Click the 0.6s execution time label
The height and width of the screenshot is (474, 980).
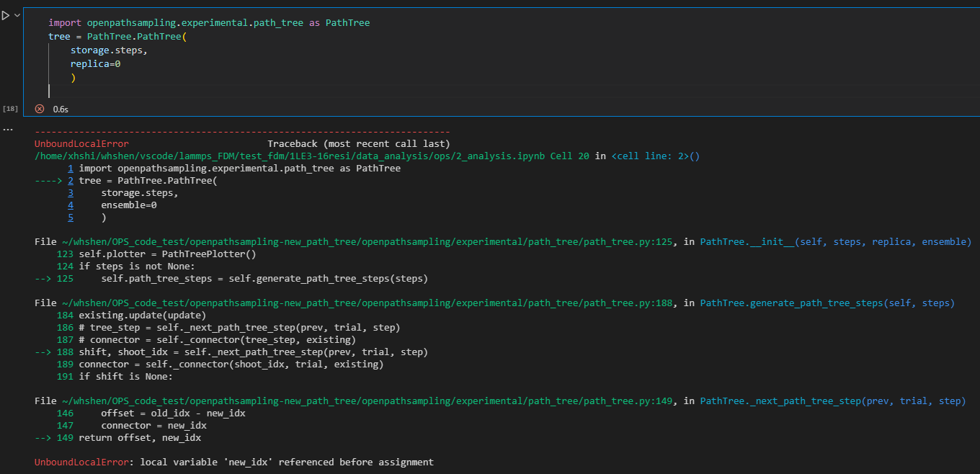pyautogui.click(x=61, y=109)
